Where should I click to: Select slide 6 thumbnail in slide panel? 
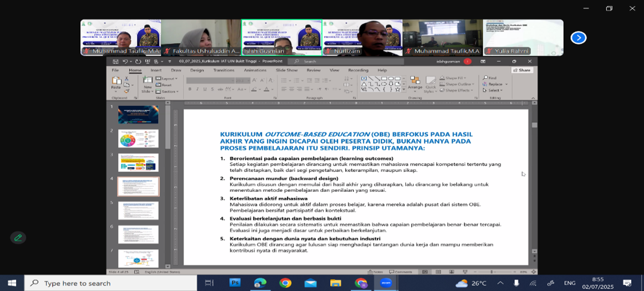pyautogui.click(x=138, y=234)
